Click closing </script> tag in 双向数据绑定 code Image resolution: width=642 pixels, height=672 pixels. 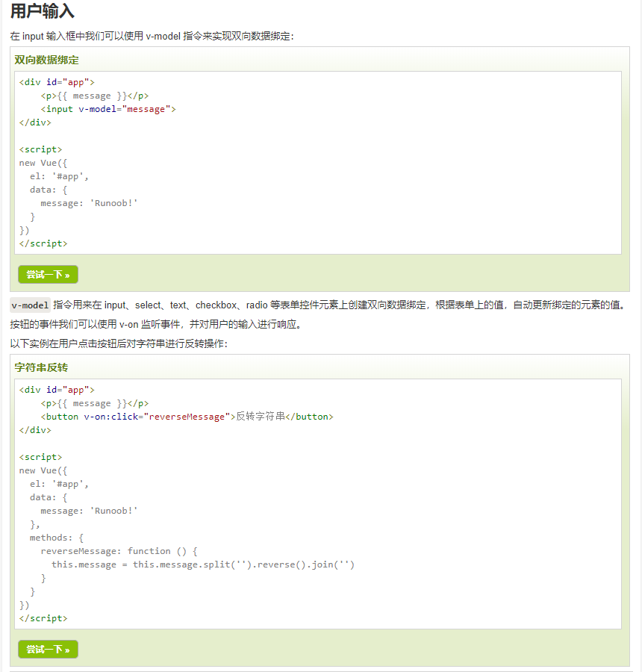tap(43, 243)
